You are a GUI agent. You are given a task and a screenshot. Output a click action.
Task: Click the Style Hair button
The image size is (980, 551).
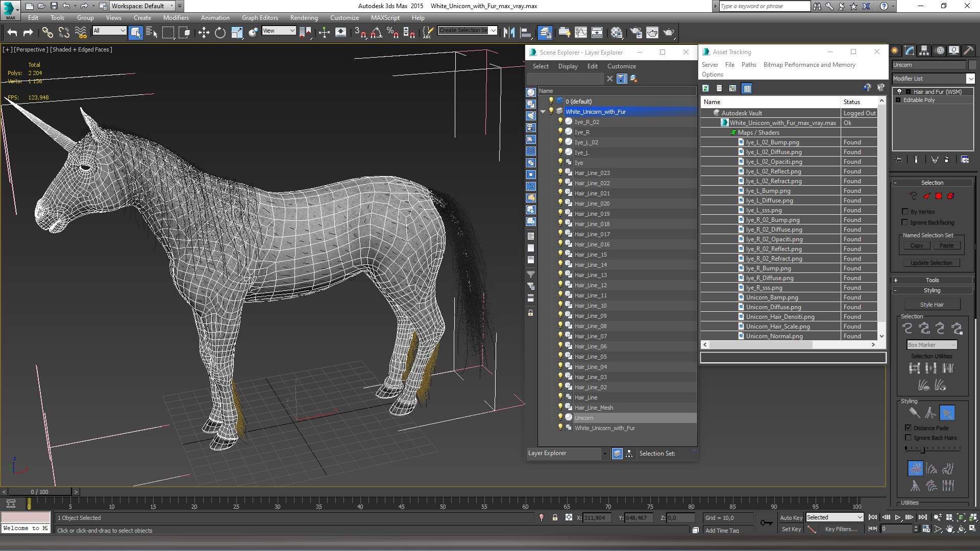(x=932, y=305)
